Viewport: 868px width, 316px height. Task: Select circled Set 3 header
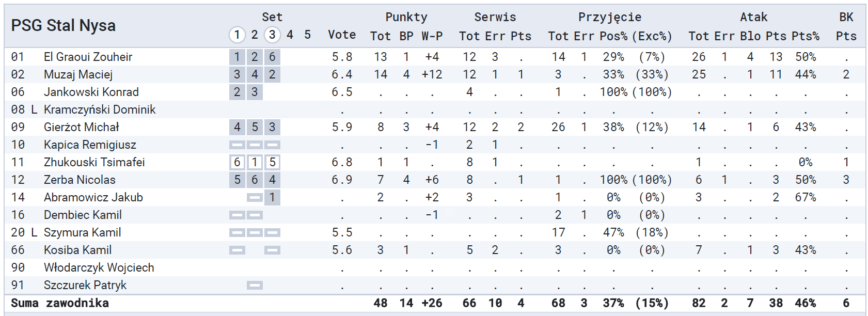click(272, 35)
